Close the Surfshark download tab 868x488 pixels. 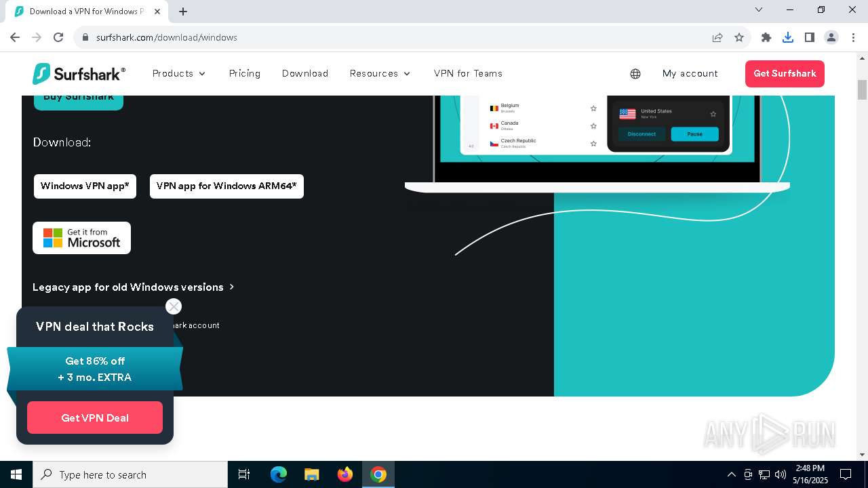pyautogui.click(x=159, y=11)
